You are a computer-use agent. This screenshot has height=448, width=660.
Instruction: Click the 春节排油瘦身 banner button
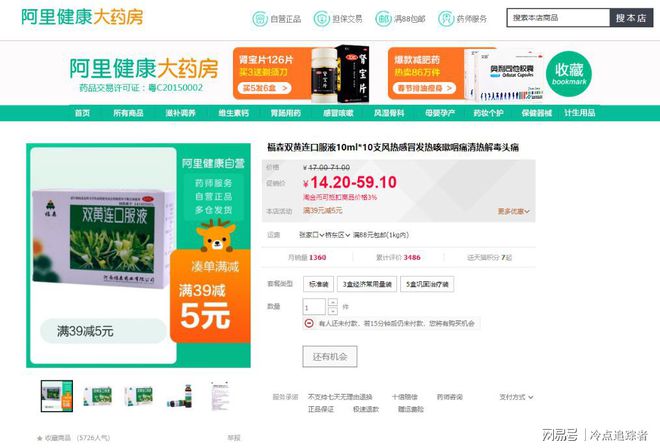click(x=424, y=88)
